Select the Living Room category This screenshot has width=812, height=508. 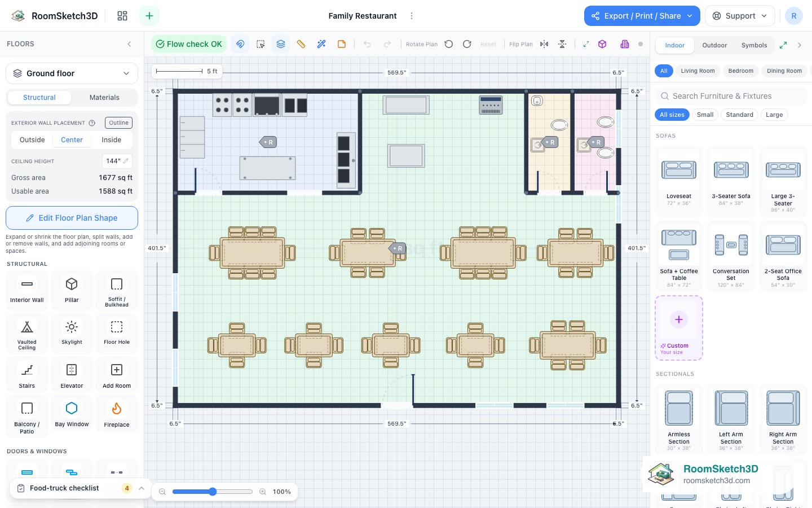(x=698, y=71)
